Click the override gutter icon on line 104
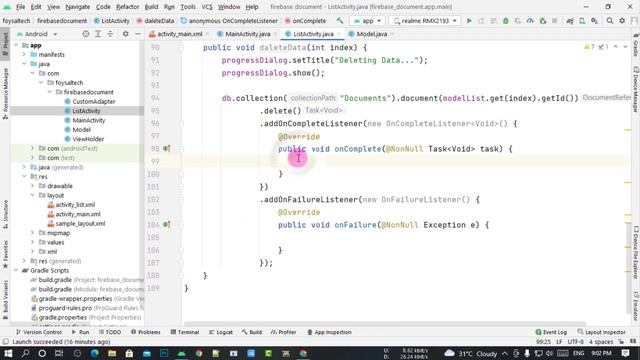 point(167,224)
